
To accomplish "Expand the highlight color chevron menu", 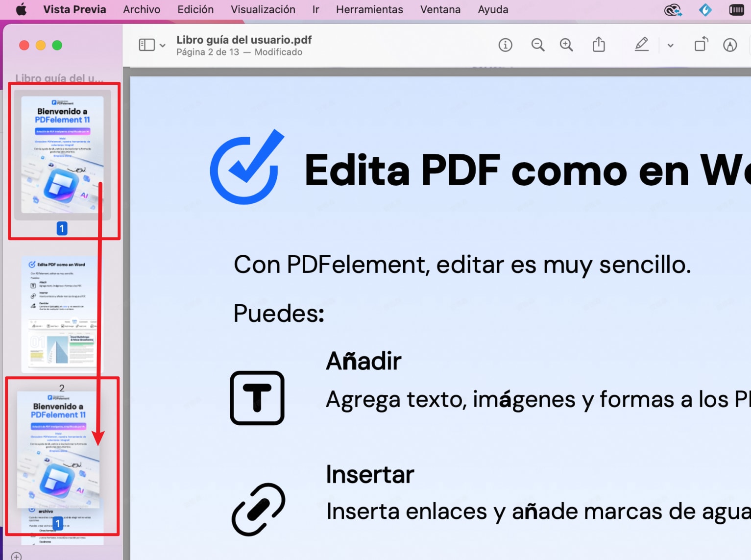I will (670, 45).
